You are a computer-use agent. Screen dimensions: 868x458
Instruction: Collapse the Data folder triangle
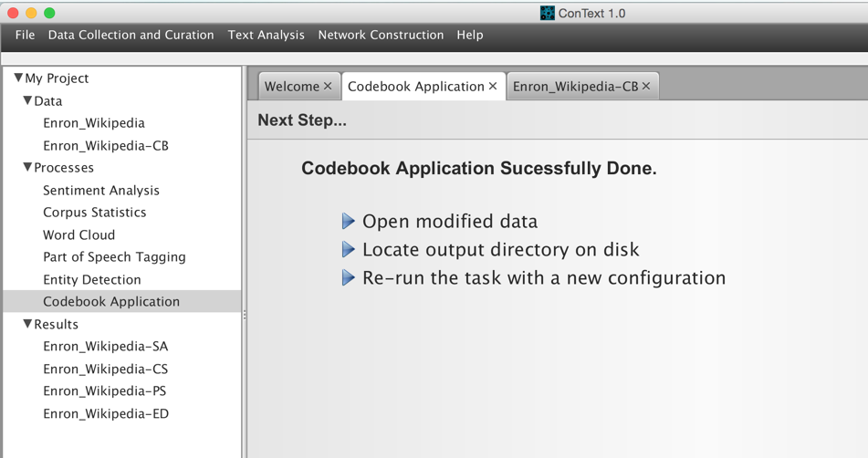(27, 100)
